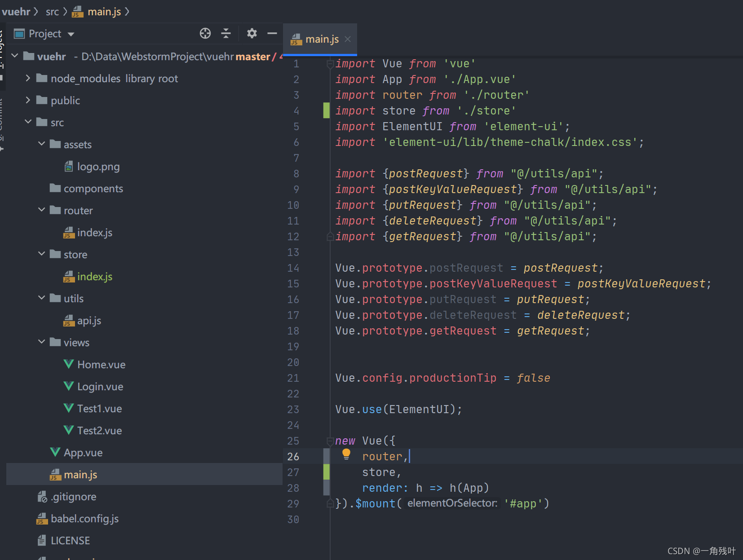Screen dimensions: 743x560
Task: Close the main.js editor tab
Action: point(348,40)
